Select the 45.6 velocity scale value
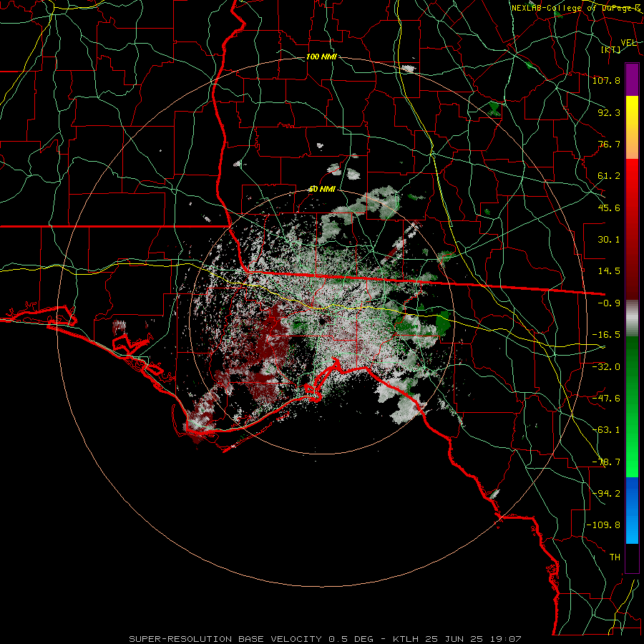The image size is (644, 644). click(609, 208)
